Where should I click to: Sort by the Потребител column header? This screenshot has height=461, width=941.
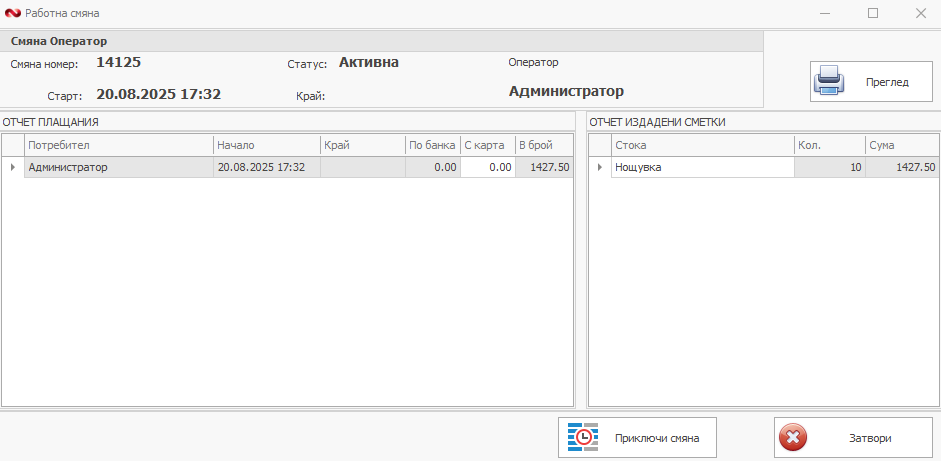coord(118,145)
